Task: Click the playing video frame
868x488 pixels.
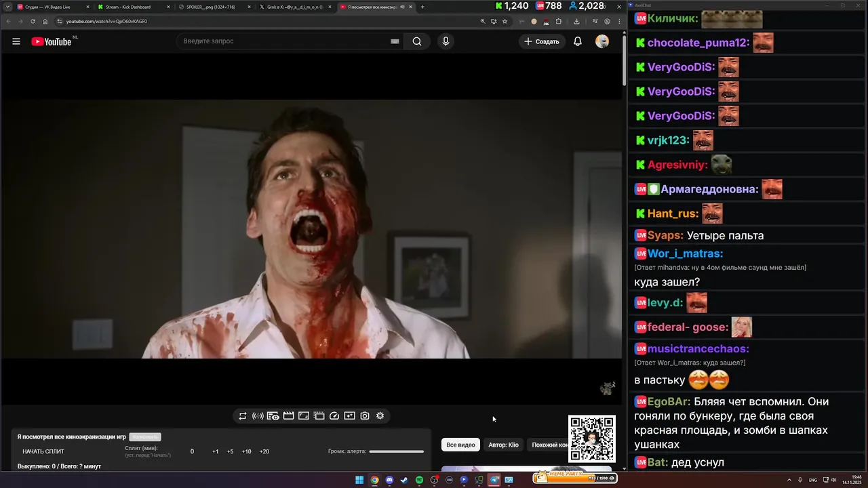Action: coord(311,229)
